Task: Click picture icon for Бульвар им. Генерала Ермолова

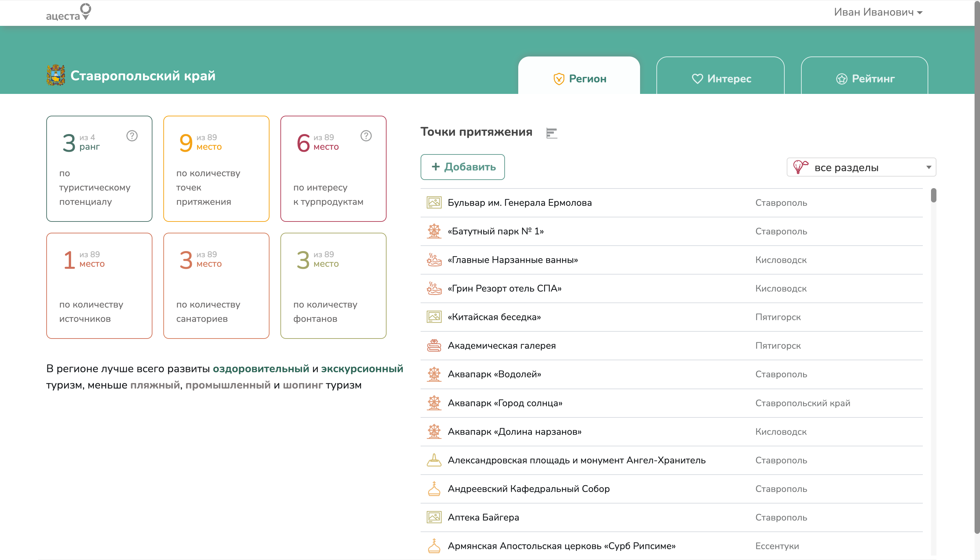Action: point(434,202)
